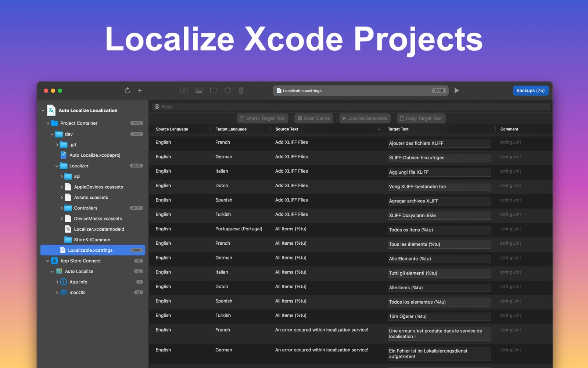This screenshot has height=368, width=588.
Task: Click 'Portuguese (Portugal)' cell
Action: (x=239, y=229)
